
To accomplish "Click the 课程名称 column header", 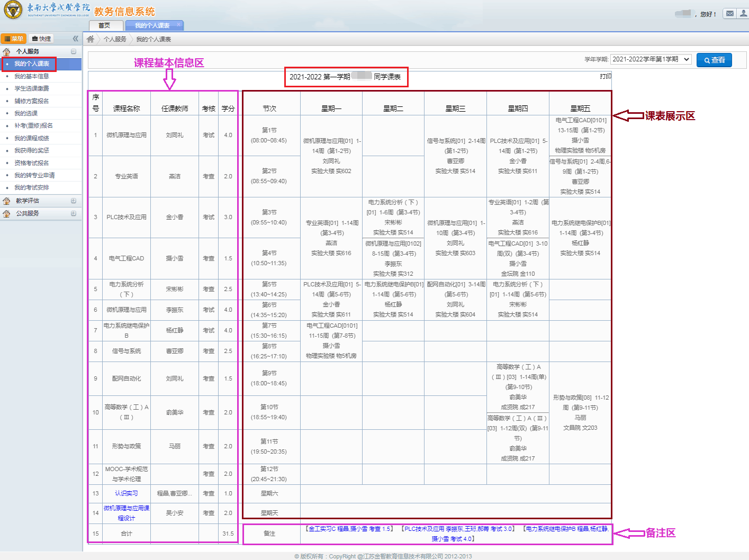I will coord(127,109).
